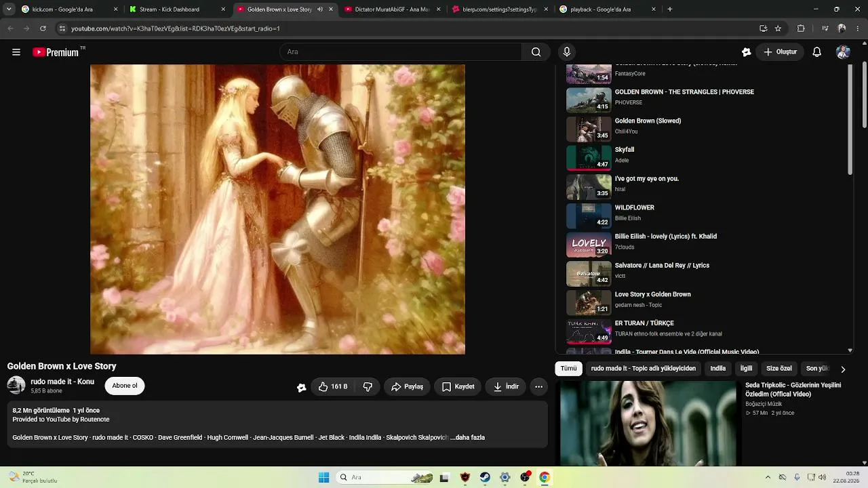Open the Chrome three-dot menu

click(x=859, y=28)
